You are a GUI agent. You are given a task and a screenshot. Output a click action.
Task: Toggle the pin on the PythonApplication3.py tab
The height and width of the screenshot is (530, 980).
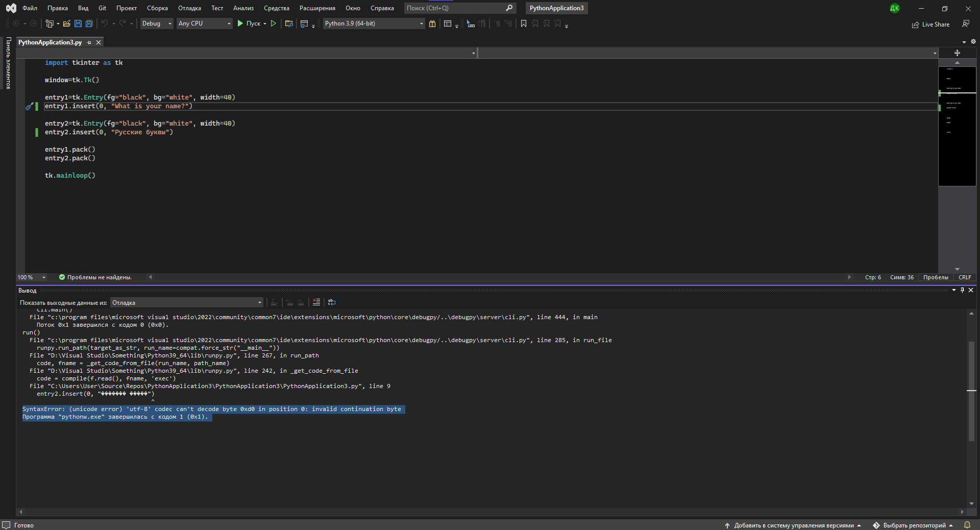point(89,42)
